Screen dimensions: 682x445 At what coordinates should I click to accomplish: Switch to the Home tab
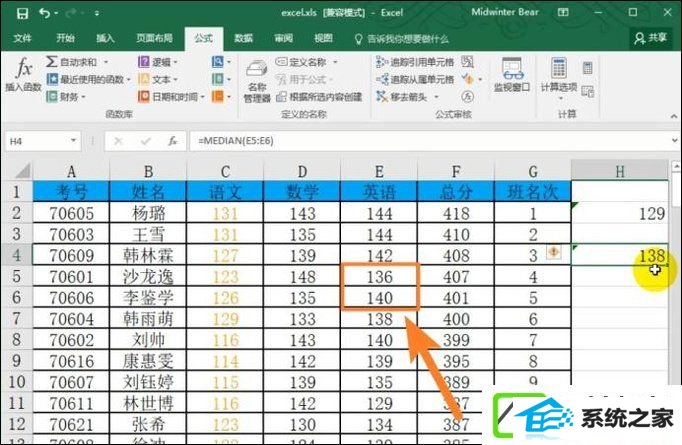(65, 38)
